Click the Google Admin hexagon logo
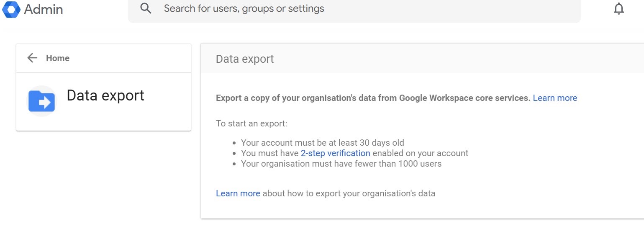 tap(11, 9)
